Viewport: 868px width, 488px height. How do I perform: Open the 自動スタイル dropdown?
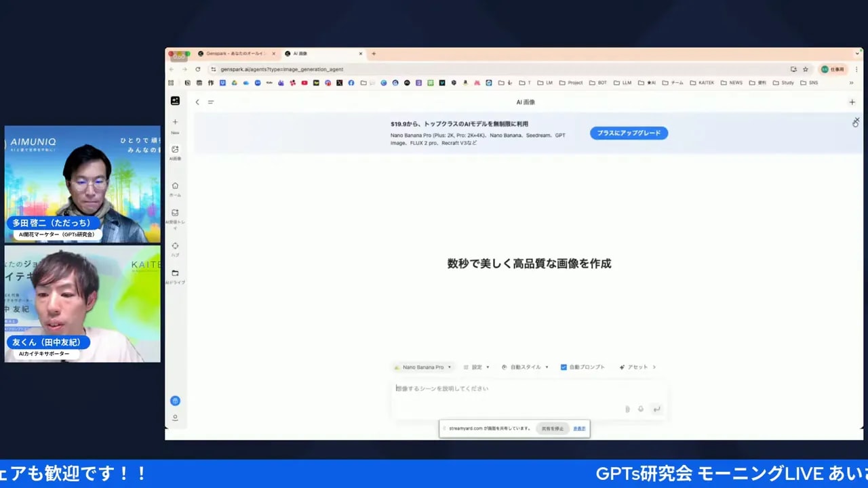[526, 367]
